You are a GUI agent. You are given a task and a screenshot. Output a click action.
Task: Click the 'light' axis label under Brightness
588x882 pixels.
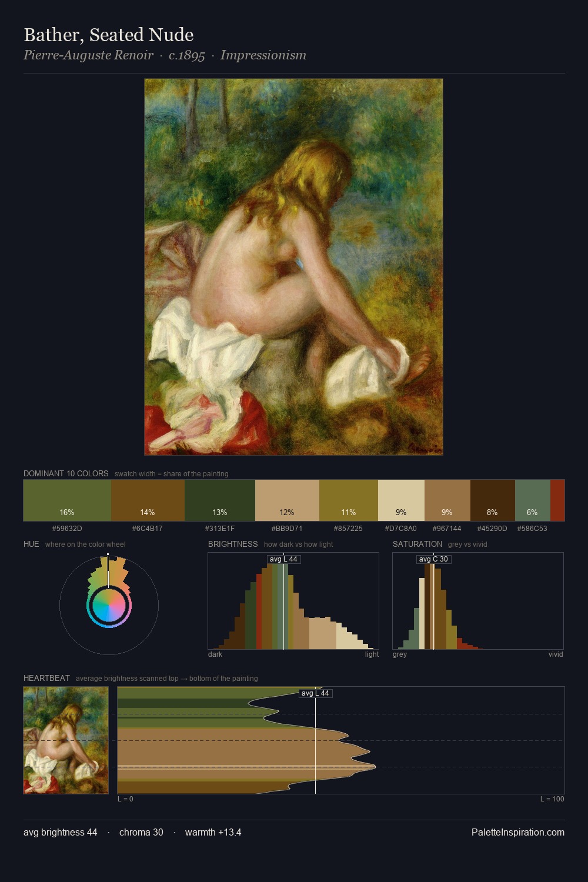pyautogui.click(x=372, y=654)
